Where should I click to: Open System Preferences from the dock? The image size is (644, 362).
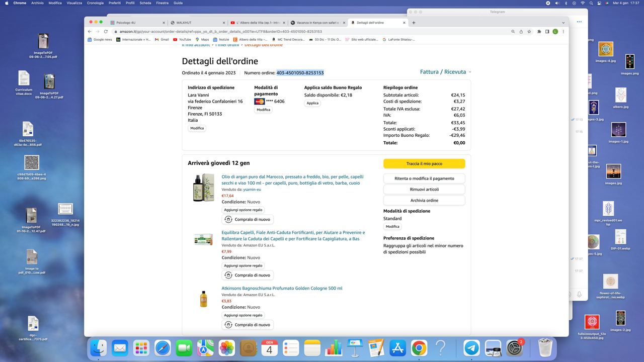(x=515, y=348)
